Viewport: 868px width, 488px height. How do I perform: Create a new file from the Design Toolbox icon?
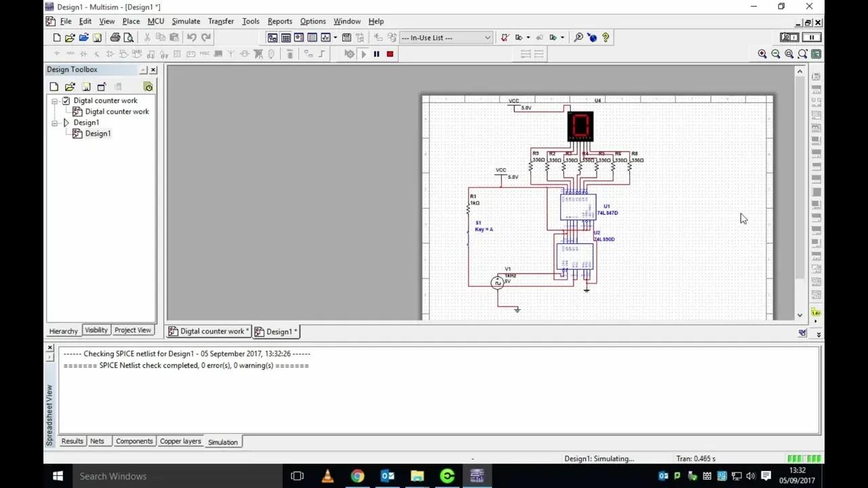click(x=54, y=87)
